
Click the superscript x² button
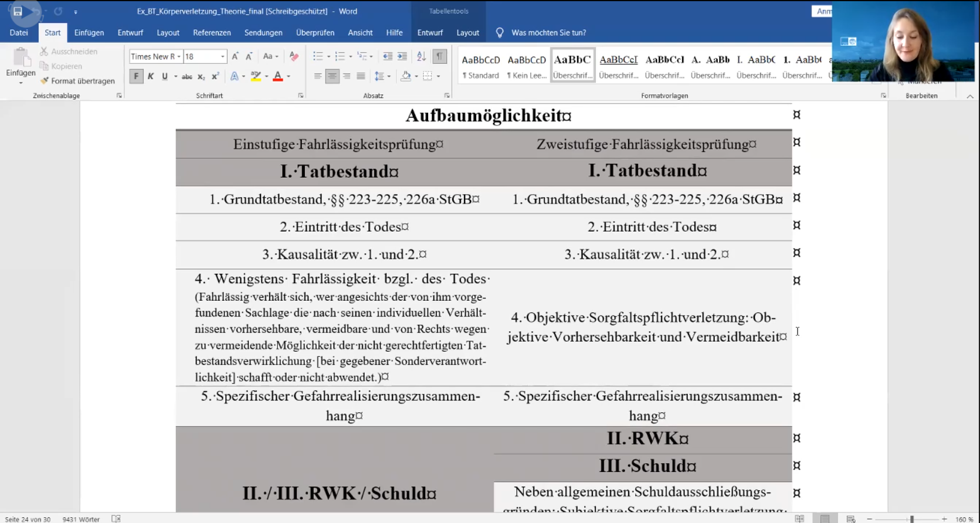click(x=215, y=76)
